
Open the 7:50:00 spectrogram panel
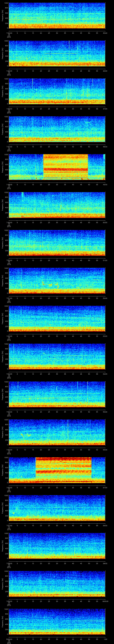(x=57, y=243)
